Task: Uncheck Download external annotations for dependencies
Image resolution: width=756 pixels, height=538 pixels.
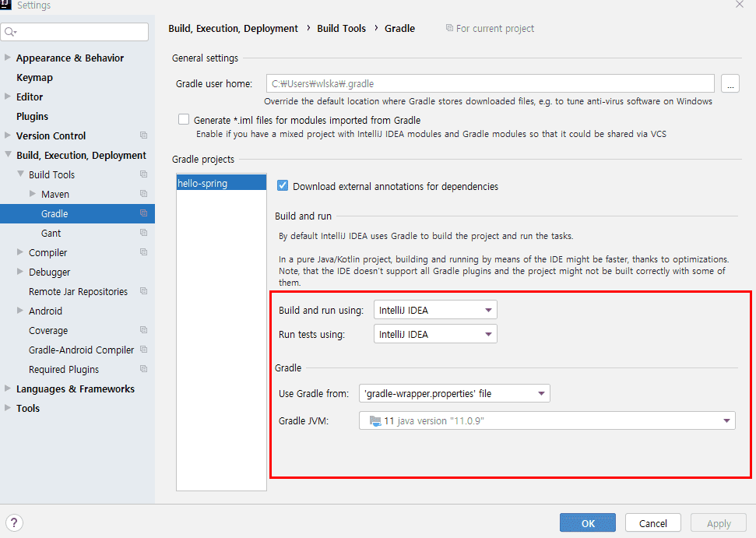Action: point(283,186)
